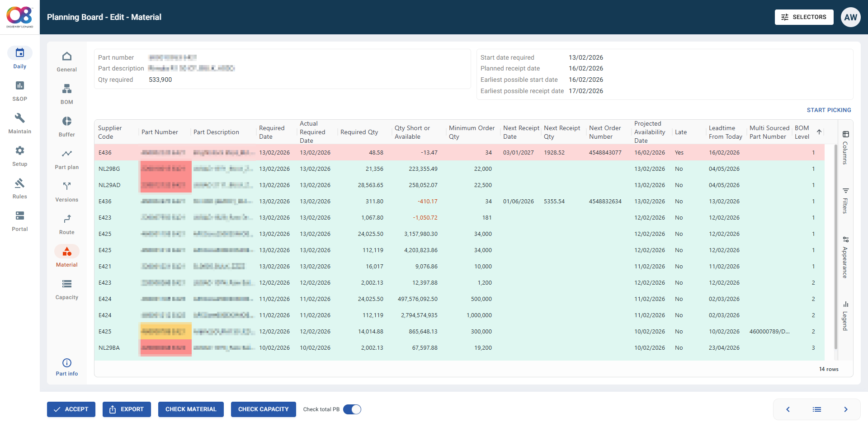This screenshot has width=868, height=427.
Task: Click the Qty required value 533,900
Action: click(160, 80)
